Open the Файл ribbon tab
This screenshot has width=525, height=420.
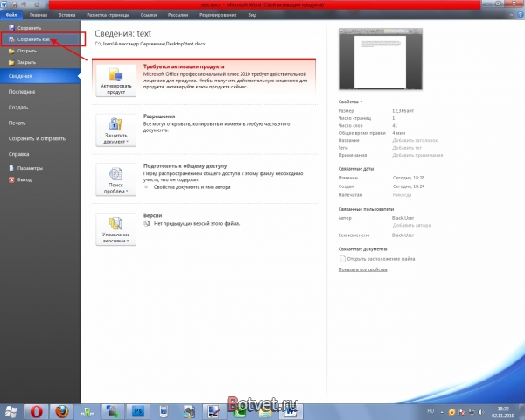click(11, 15)
